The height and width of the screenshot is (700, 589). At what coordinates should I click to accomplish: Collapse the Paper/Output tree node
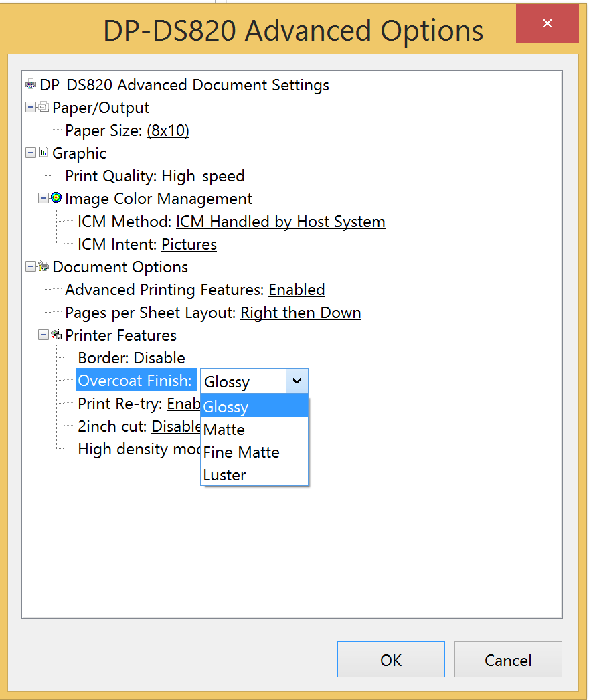pyautogui.click(x=31, y=107)
